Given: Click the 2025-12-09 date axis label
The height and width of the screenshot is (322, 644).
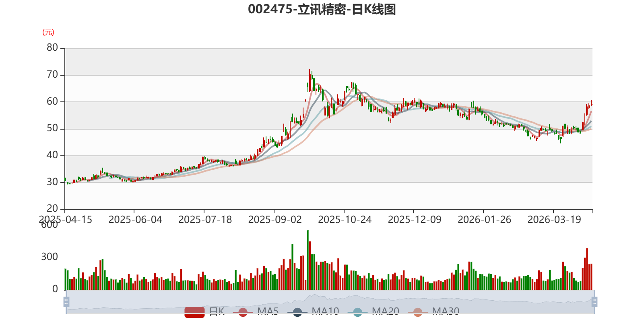Looking at the screenshot, I should (x=415, y=220).
